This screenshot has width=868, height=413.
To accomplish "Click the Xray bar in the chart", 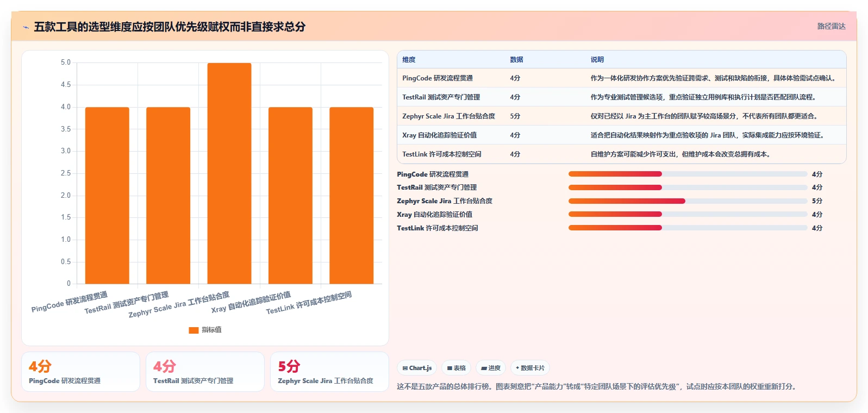I will coord(290,196).
